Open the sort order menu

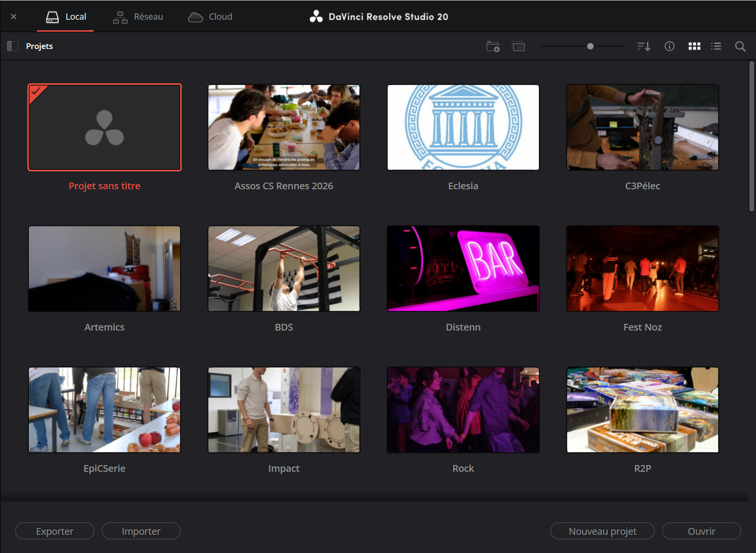click(x=644, y=46)
